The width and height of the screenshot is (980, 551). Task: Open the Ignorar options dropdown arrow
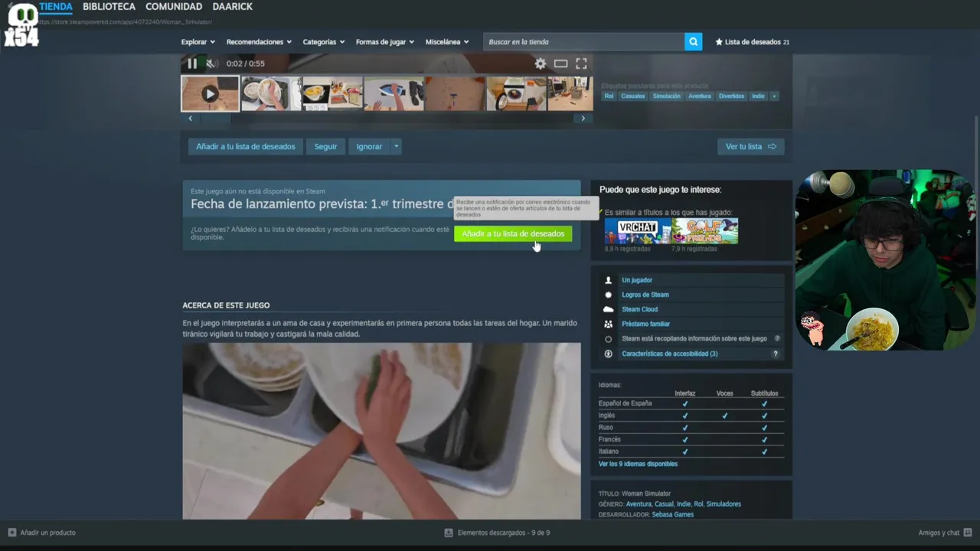click(x=396, y=146)
